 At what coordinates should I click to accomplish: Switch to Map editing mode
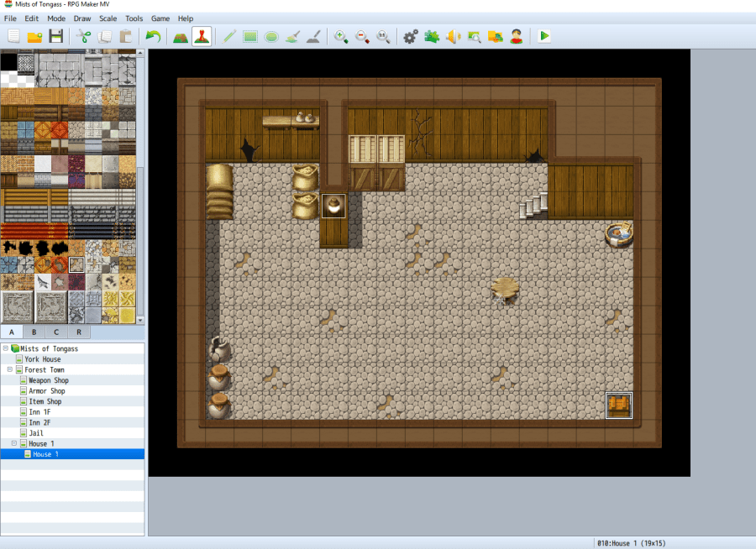click(x=180, y=36)
